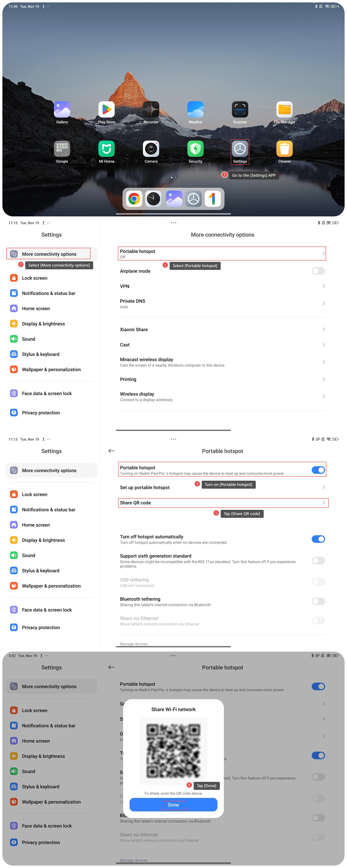Open the Scanner app icon
The width and height of the screenshot is (347, 868).
coord(240,110)
